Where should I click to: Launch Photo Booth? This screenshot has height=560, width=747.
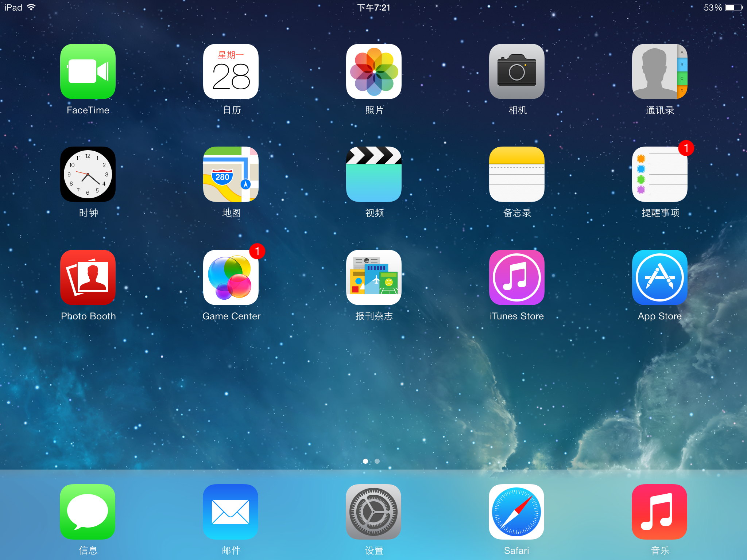pyautogui.click(x=88, y=277)
